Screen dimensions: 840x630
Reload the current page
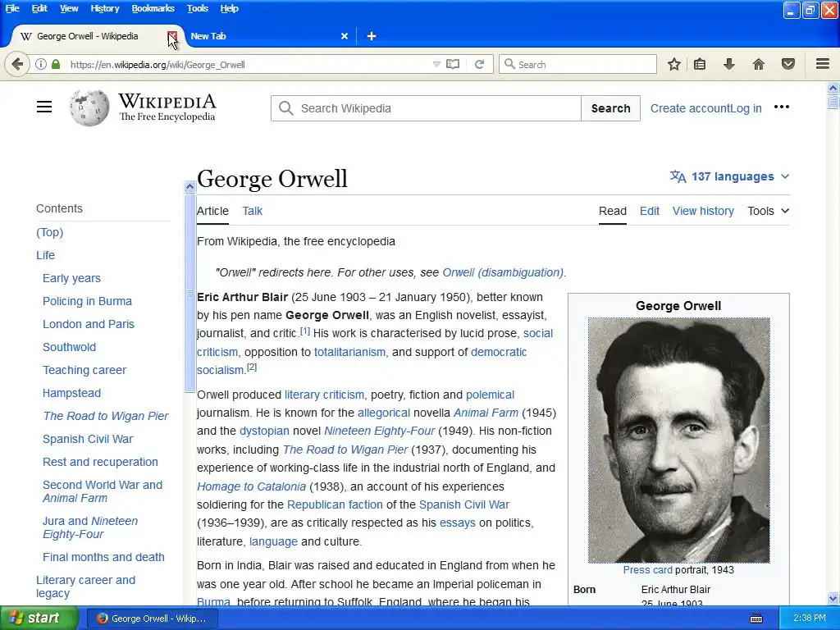(x=479, y=64)
